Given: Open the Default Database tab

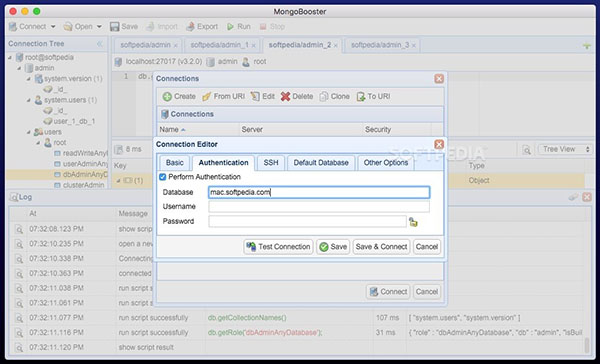Looking at the screenshot, I should tap(321, 163).
